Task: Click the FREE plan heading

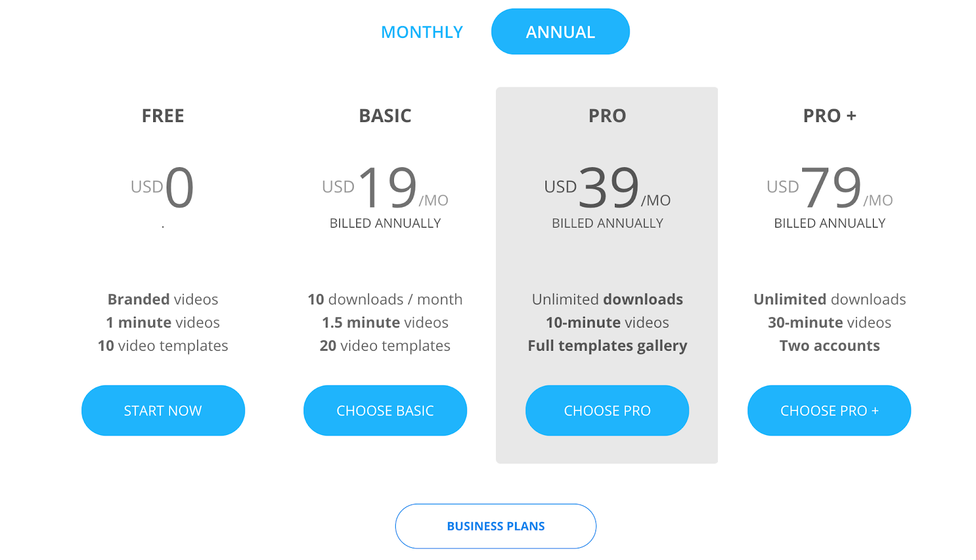Action: tap(163, 116)
